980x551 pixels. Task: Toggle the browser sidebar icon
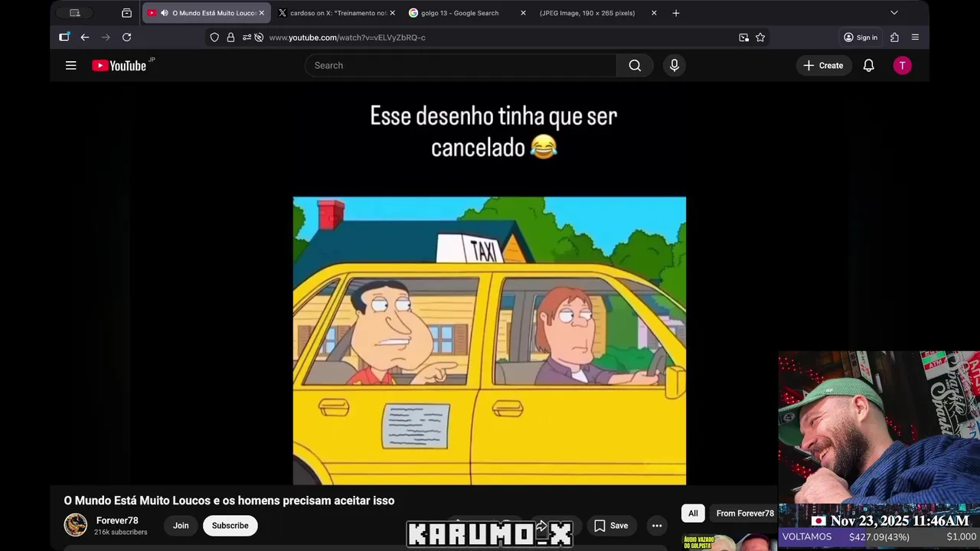click(64, 37)
